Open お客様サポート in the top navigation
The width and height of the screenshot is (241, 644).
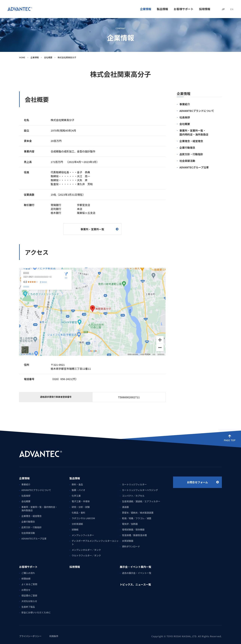(x=184, y=9)
